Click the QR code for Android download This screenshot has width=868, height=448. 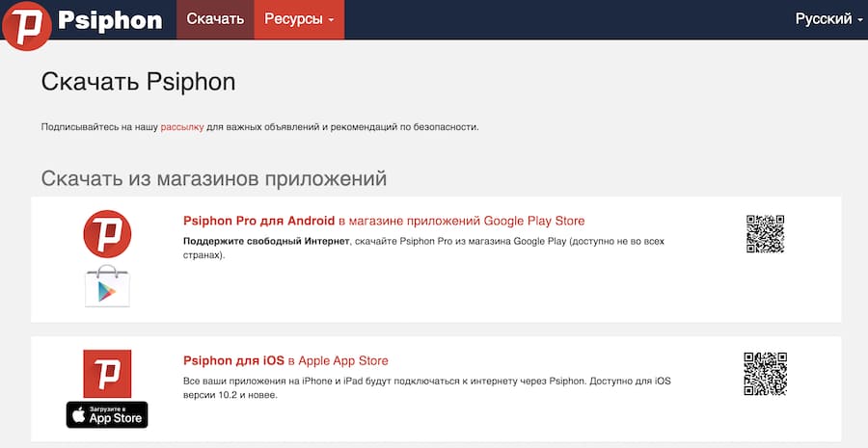click(x=765, y=234)
